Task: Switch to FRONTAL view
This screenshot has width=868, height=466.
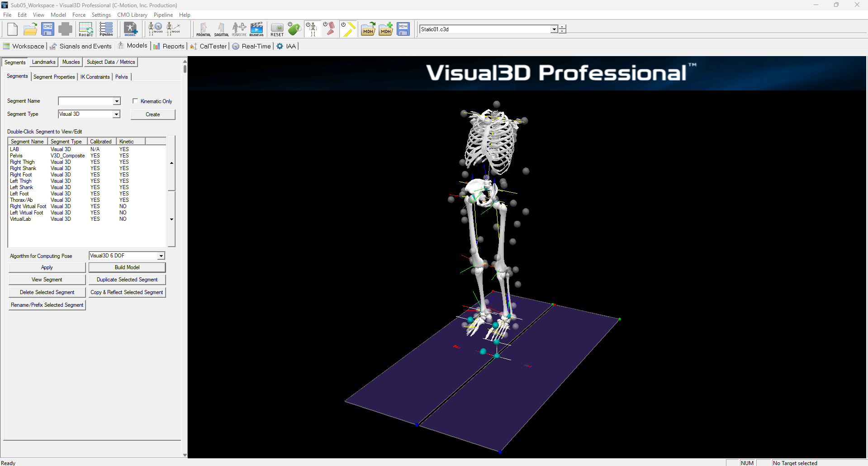Action: click(204, 29)
